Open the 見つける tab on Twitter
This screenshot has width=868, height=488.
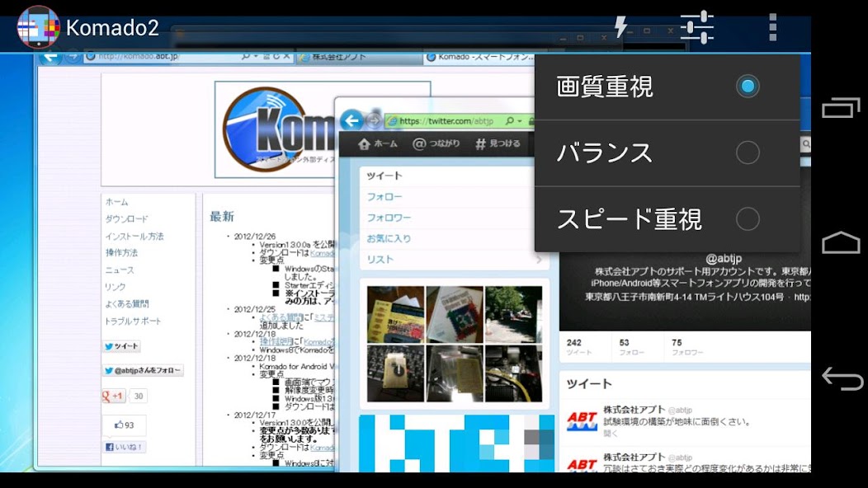(498, 144)
